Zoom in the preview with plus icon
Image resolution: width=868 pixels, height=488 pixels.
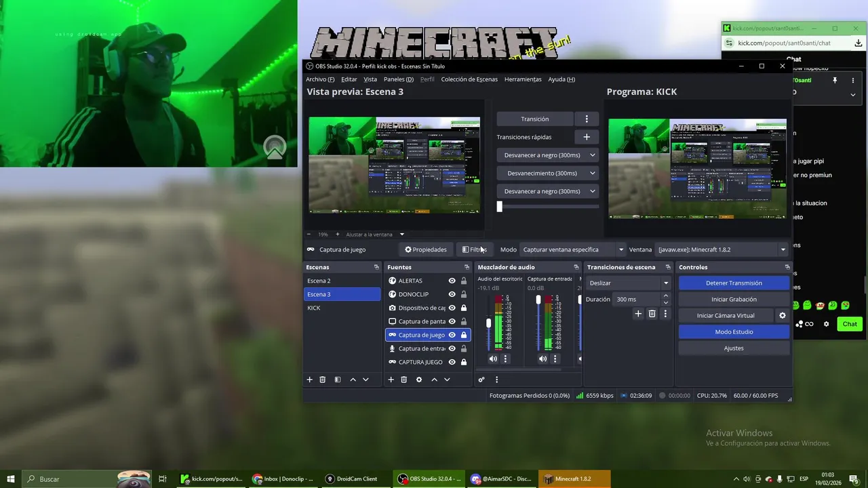(338, 235)
